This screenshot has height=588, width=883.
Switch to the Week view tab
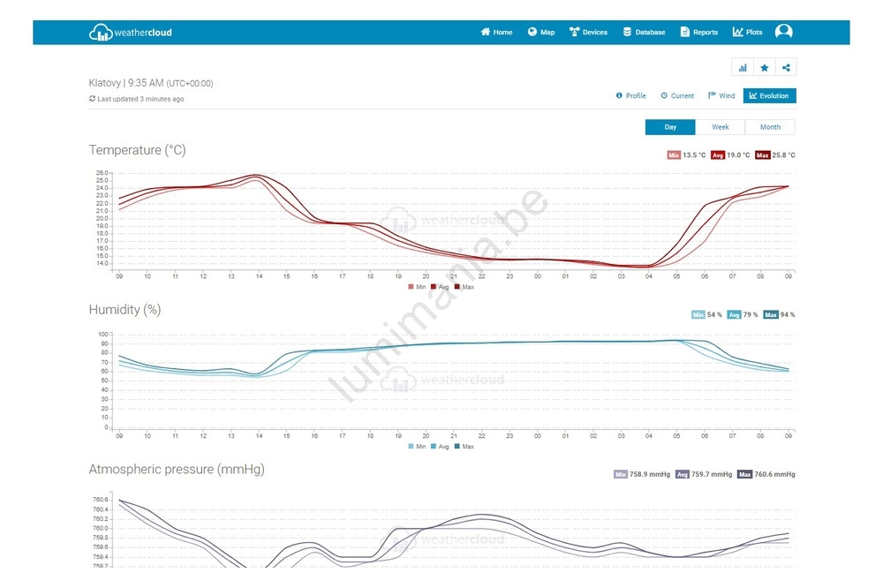(x=721, y=127)
